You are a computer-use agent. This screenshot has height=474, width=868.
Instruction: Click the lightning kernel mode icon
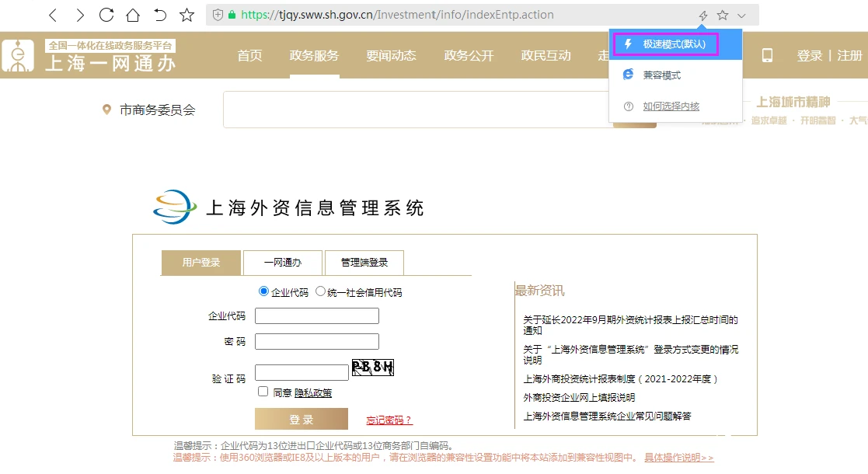(x=703, y=16)
